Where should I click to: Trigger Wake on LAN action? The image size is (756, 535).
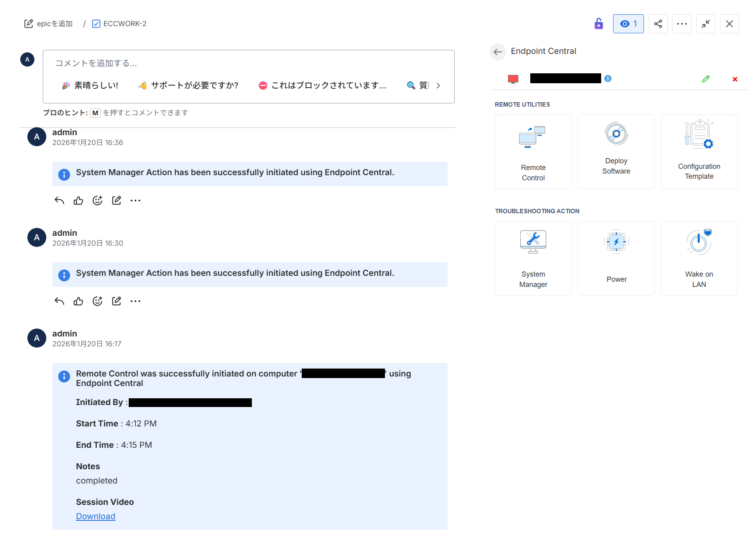[x=699, y=258]
